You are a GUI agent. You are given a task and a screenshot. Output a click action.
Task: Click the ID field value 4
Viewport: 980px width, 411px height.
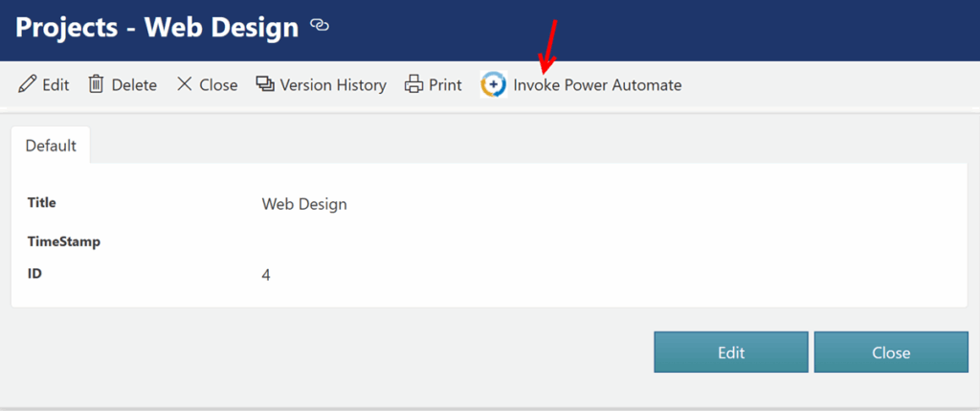[x=266, y=275]
